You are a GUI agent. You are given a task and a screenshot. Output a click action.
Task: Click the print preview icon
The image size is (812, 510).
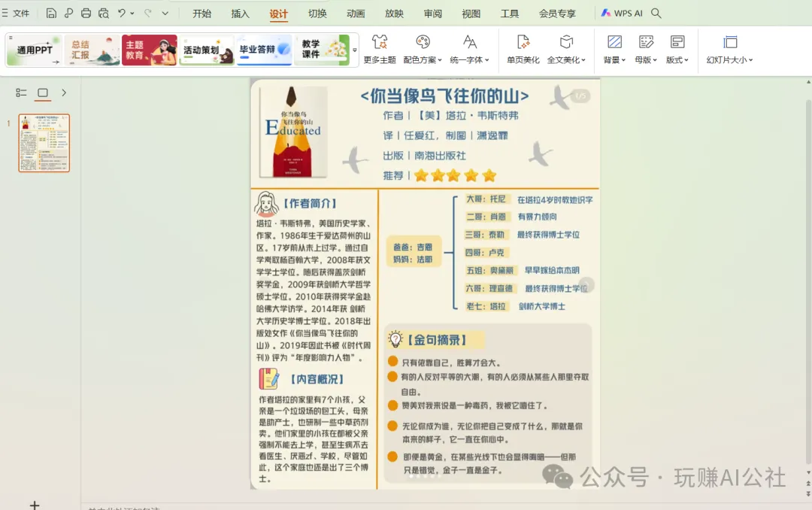103,14
